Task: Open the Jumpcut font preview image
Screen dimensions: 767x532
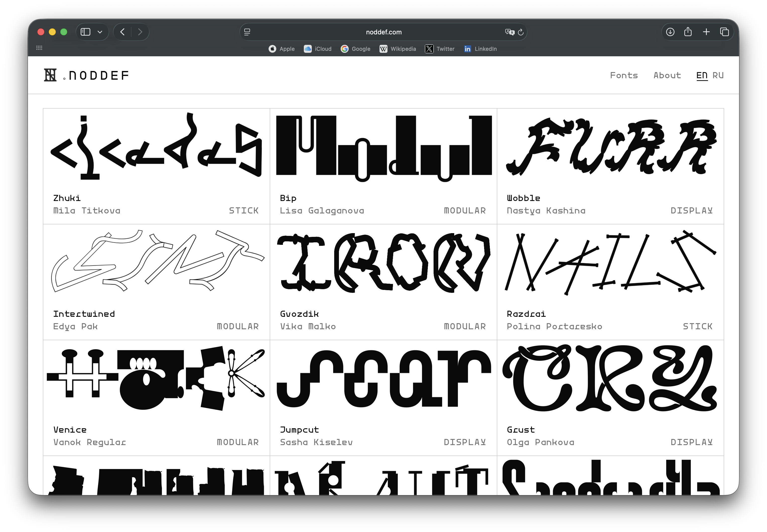Action: click(x=384, y=379)
